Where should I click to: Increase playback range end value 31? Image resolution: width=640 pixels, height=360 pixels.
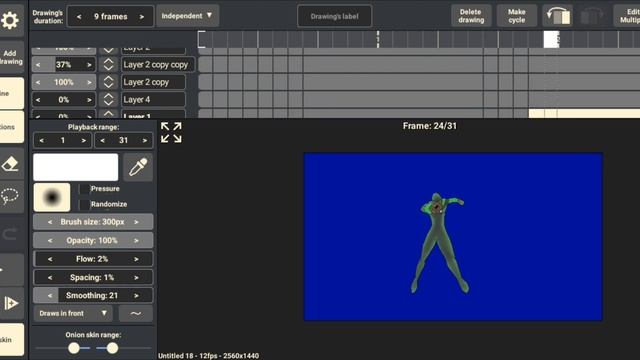pyautogui.click(x=144, y=140)
